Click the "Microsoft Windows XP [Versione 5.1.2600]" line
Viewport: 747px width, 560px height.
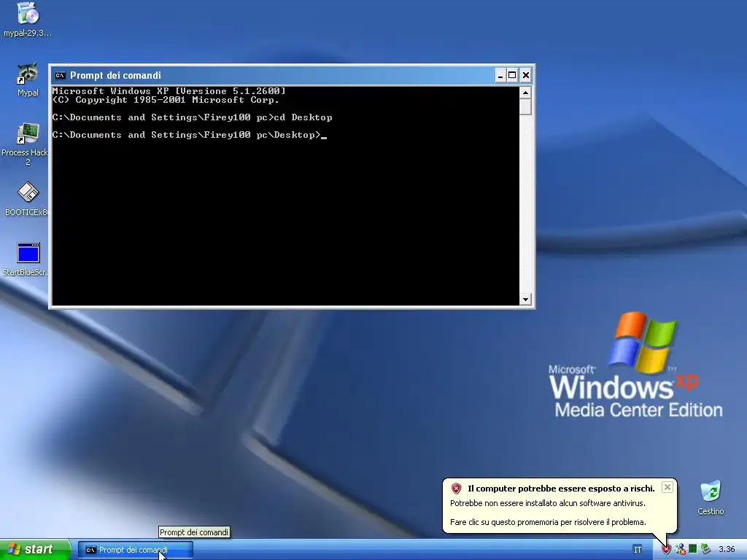point(169,90)
